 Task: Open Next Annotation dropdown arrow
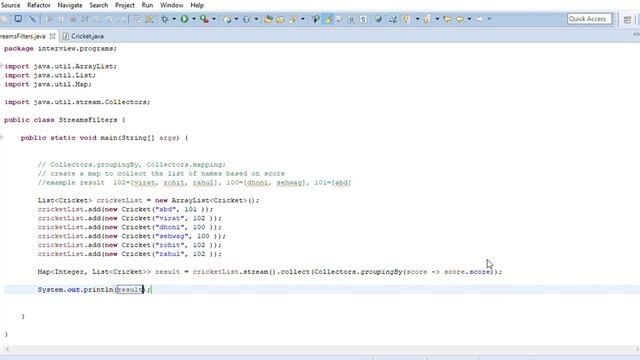click(417, 19)
